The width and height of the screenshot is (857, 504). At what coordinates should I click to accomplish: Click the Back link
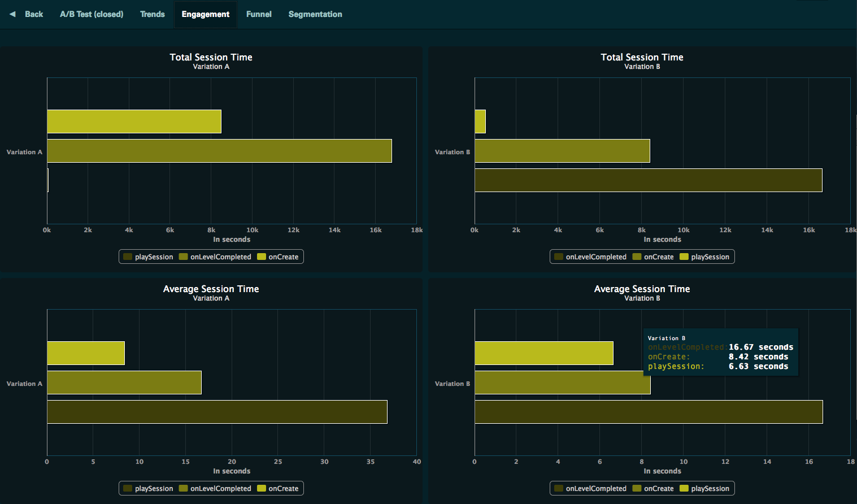point(34,14)
